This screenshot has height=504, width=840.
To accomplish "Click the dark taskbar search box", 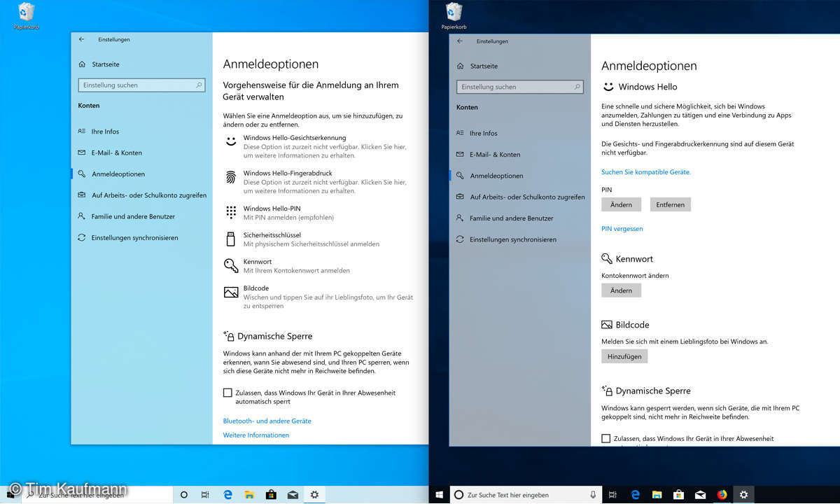I will (525, 495).
